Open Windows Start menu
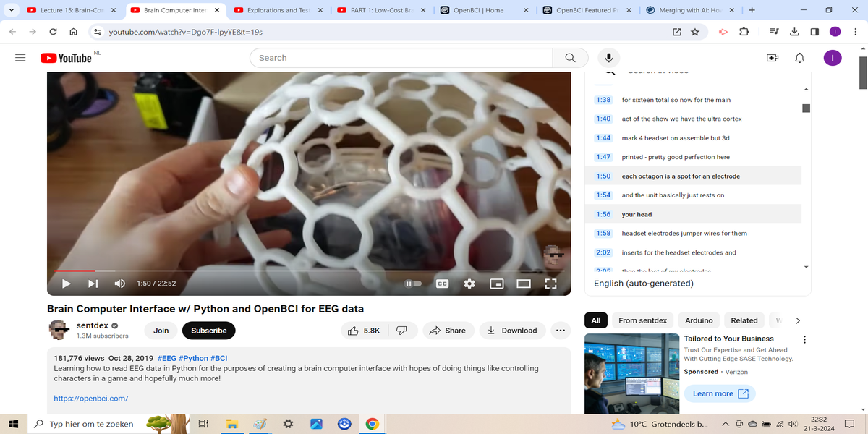Screen dimensions: 868x434 13,424
